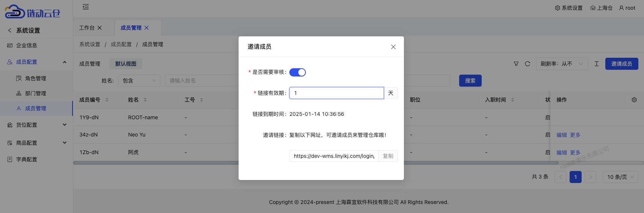Select 成员管理 in the sidebar
Viewport: 644px width, 213px height.
[36, 108]
